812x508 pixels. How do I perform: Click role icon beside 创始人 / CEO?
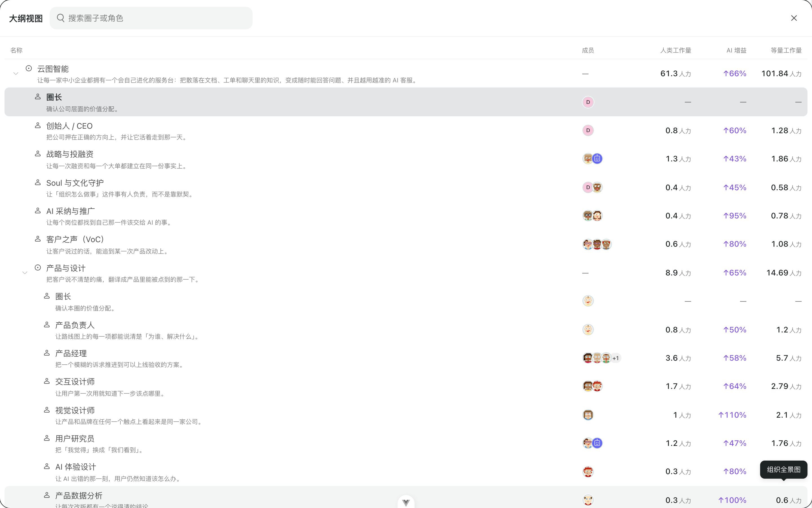tap(38, 126)
